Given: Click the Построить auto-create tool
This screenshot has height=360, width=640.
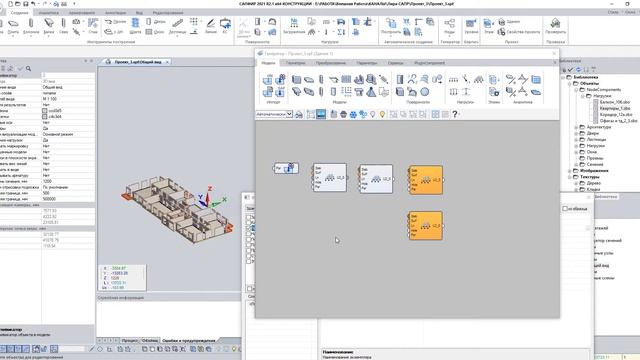Looking at the screenshot, I should 391,27.
